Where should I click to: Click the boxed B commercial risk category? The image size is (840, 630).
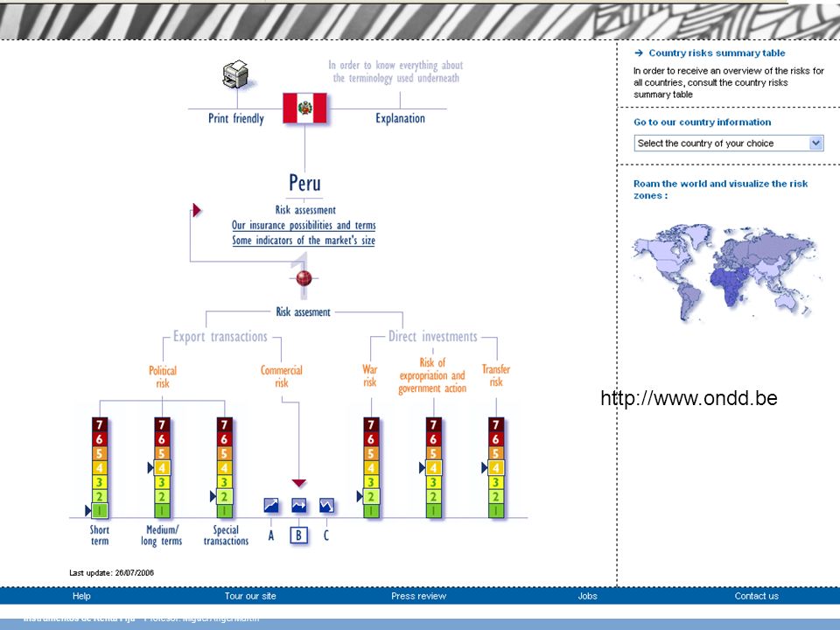[299, 535]
